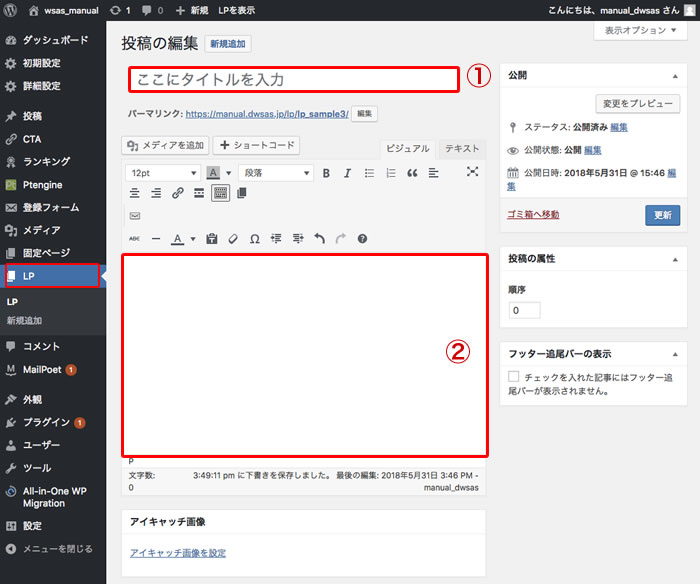Click the blue 更新 update button
The image size is (700, 584).
point(662,214)
